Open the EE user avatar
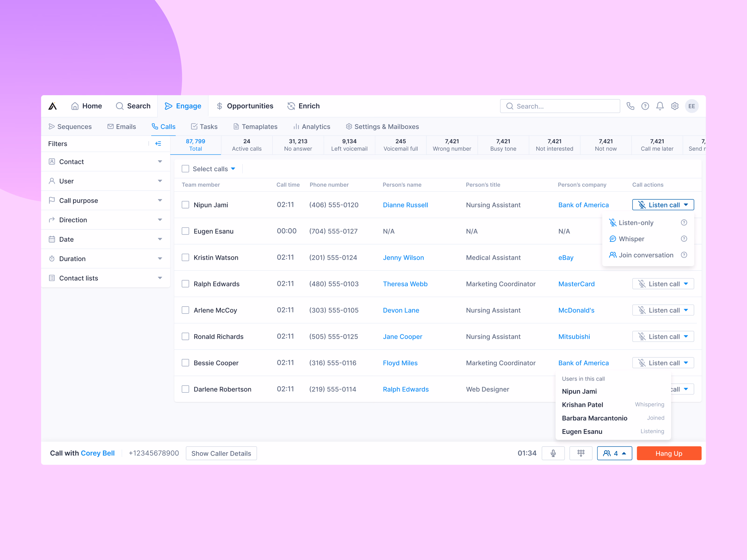The image size is (747, 560). [692, 106]
